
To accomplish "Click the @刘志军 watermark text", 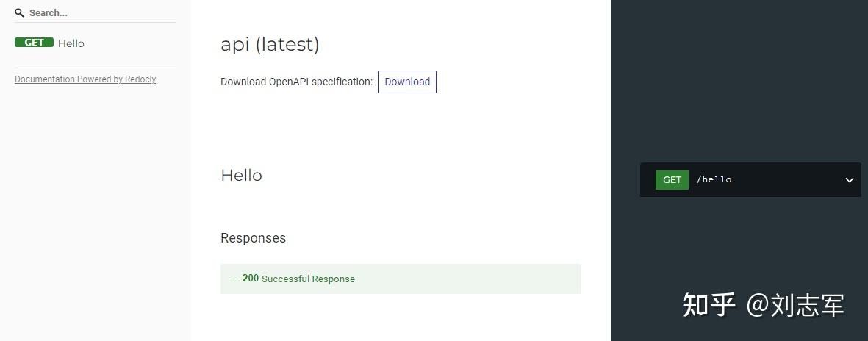I will click(x=795, y=304).
